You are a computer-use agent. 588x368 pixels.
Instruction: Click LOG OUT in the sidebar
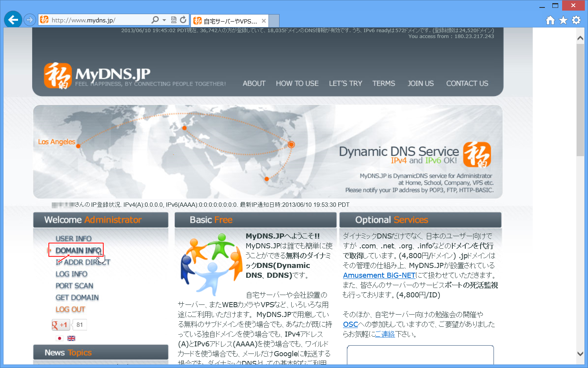click(x=70, y=309)
